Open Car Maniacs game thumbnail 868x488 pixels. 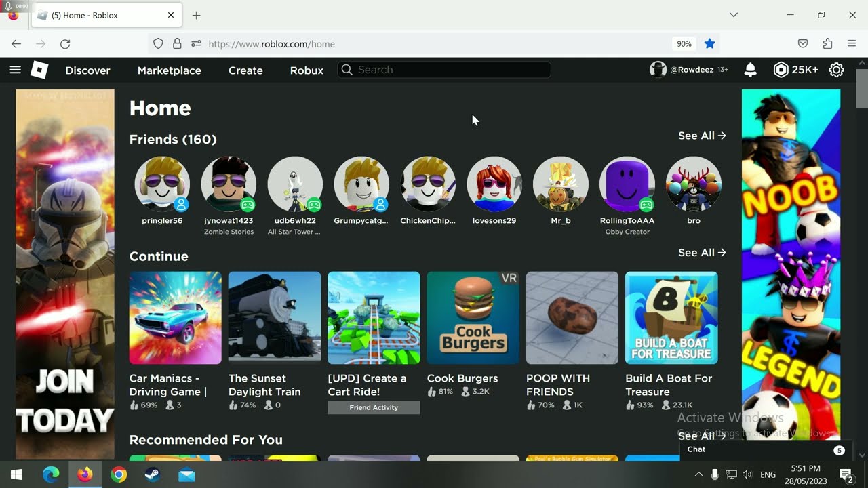pos(176,318)
